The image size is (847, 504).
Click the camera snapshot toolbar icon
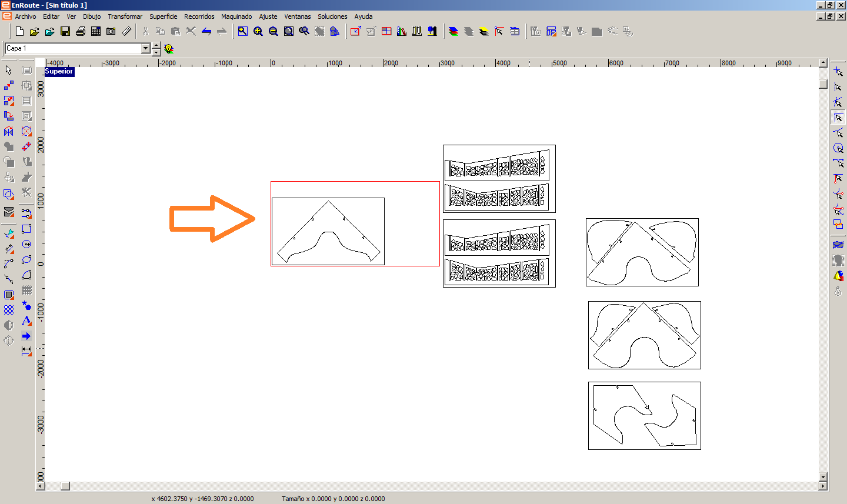tap(111, 31)
